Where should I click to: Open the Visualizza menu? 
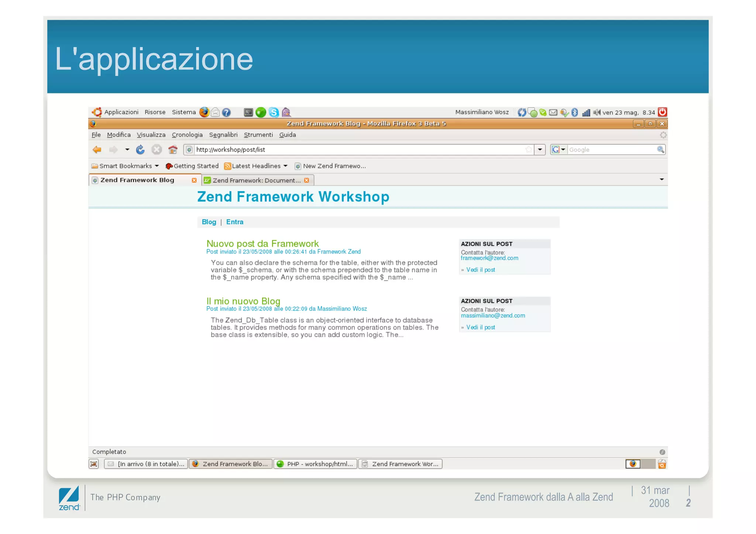tap(151, 135)
